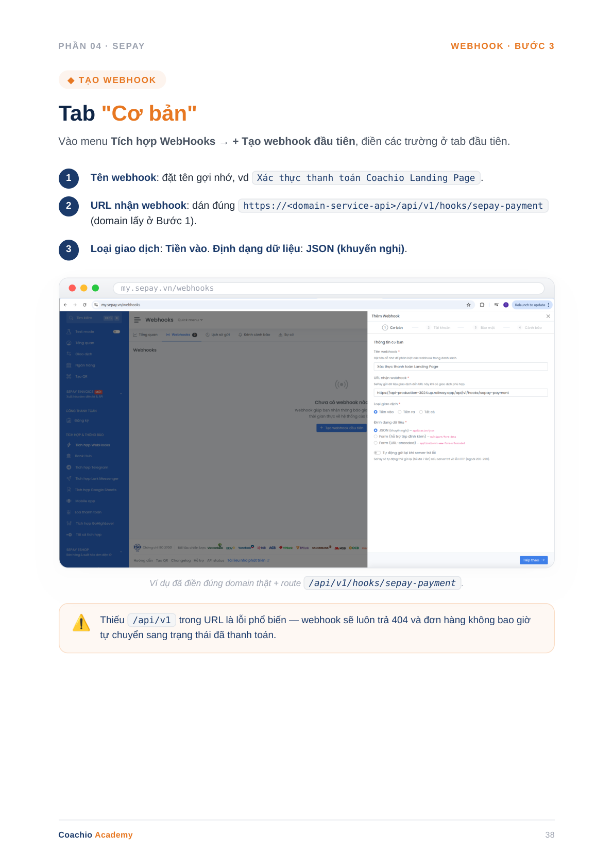The width and height of the screenshot is (613, 868).
Task: Go to step 4 Cảnh báo
Action: coord(530,328)
